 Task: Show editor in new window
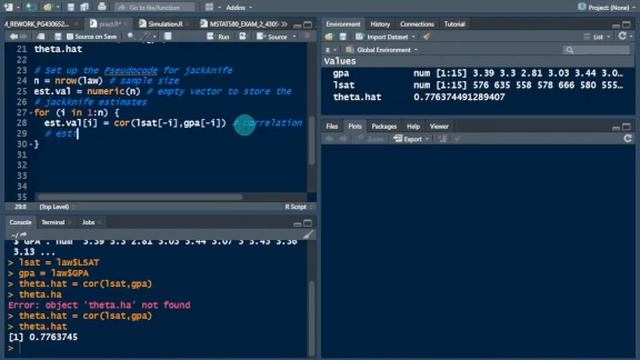41,37
